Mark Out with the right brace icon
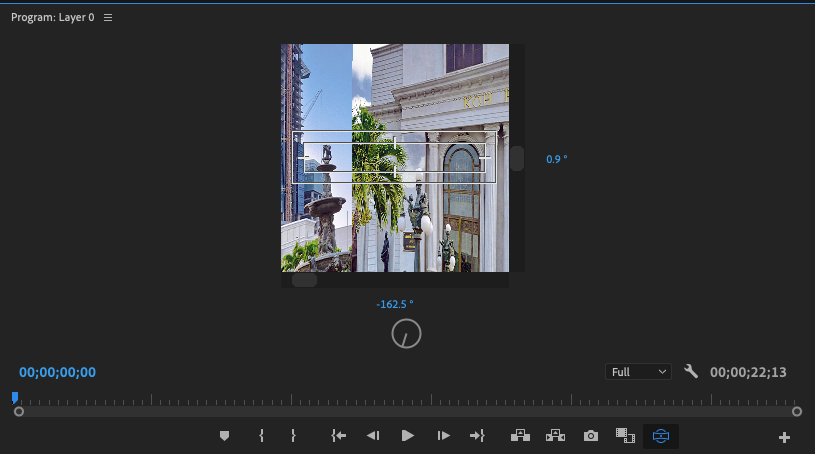 [x=293, y=436]
